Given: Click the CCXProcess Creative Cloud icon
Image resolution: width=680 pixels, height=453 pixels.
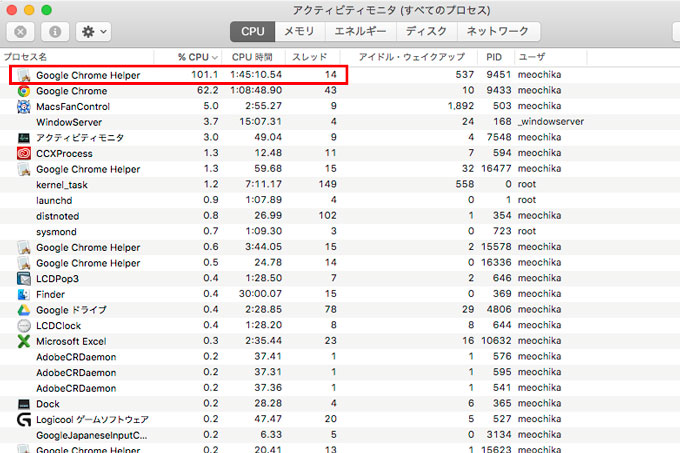Looking at the screenshot, I should (x=24, y=153).
